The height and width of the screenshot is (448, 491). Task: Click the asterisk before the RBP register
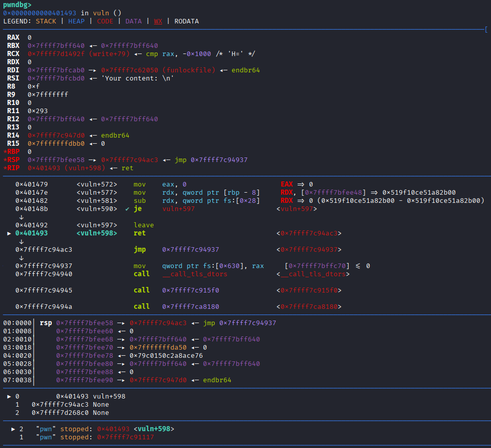click(5, 151)
